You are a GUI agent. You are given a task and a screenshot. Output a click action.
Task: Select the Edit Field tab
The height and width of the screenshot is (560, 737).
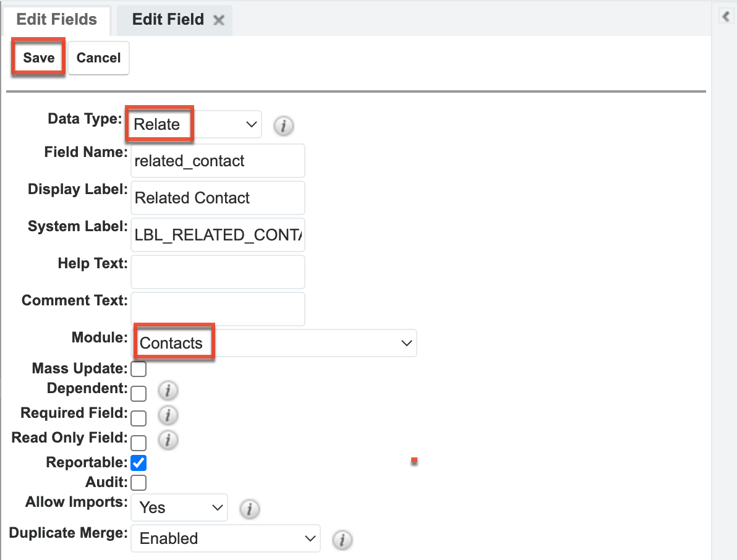167,19
